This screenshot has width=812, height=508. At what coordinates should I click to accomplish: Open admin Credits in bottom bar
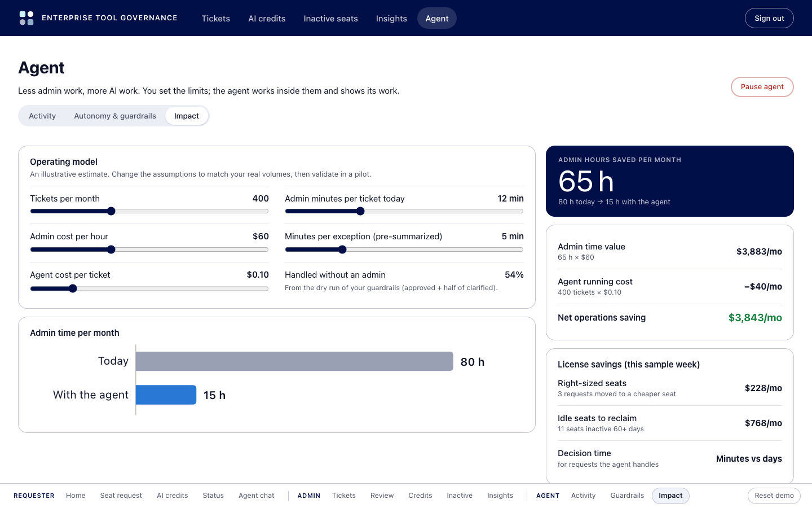click(x=420, y=496)
